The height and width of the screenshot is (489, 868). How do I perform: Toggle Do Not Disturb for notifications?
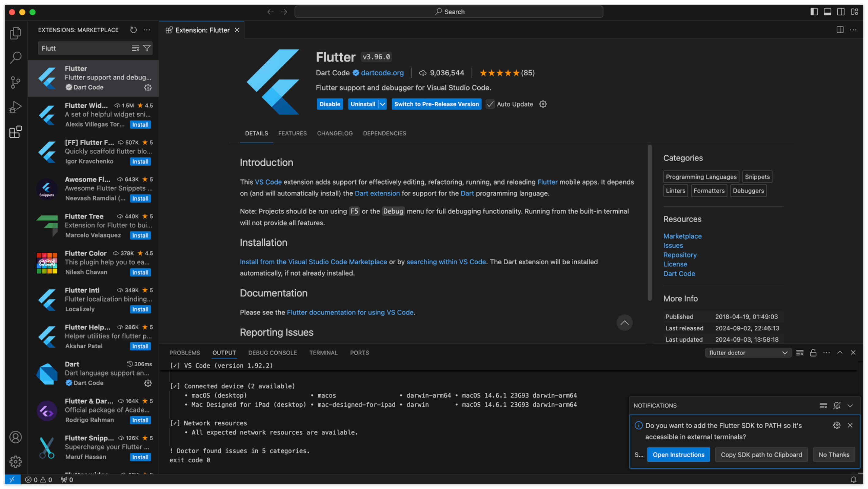click(837, 406)
